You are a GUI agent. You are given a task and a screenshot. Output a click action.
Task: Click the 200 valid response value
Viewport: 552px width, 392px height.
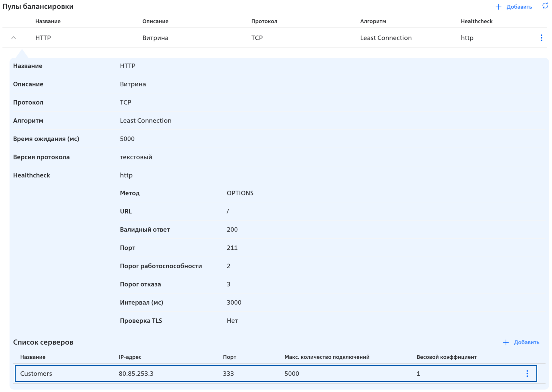point(232,229)
